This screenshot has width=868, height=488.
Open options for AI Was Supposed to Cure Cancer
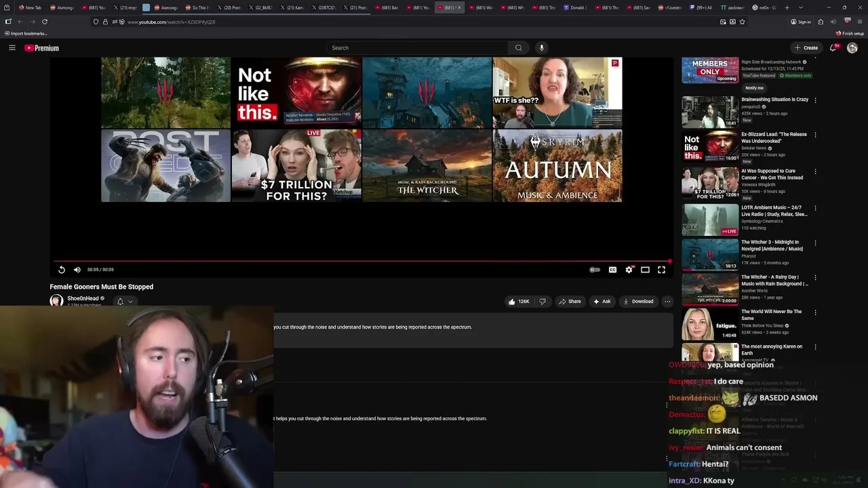coord(815,171)
